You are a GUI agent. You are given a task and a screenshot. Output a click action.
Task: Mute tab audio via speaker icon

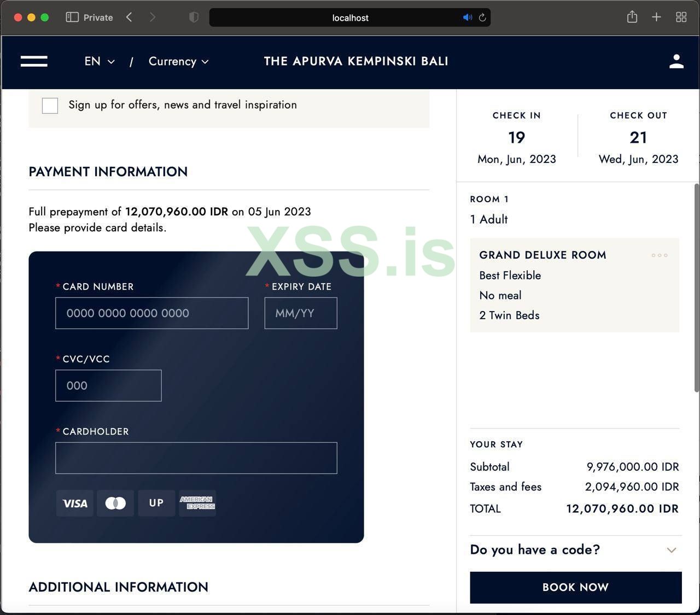pyautogui.click(x=468, y=17)
